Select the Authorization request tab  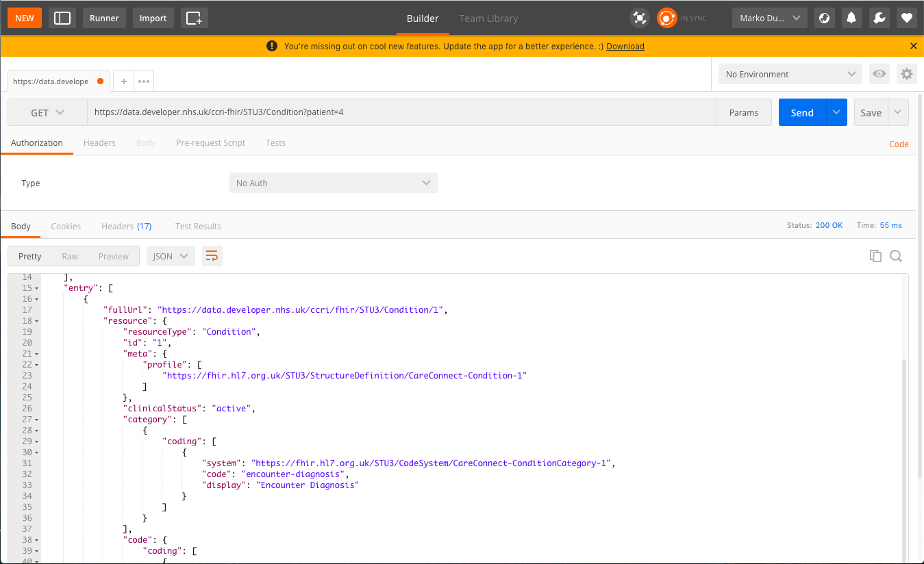tap(37, 142)
